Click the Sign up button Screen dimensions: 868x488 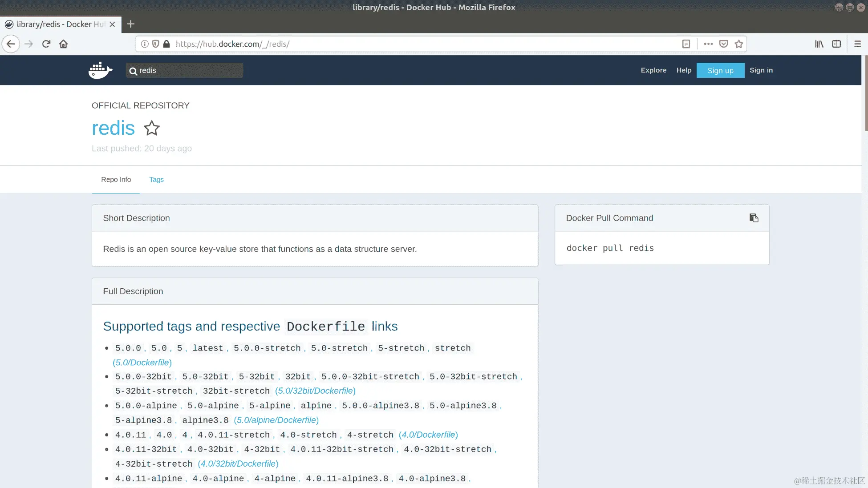click(720, 70)
